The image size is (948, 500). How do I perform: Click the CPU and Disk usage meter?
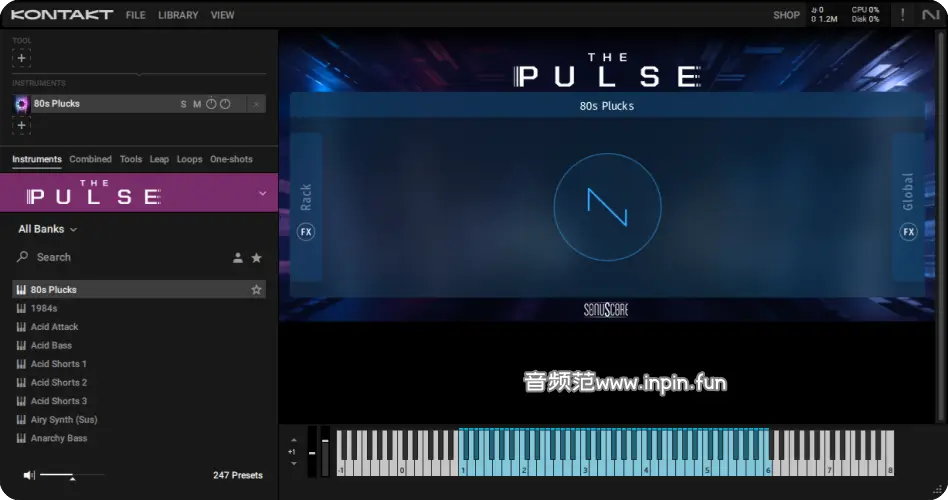[x=865, y=15]
